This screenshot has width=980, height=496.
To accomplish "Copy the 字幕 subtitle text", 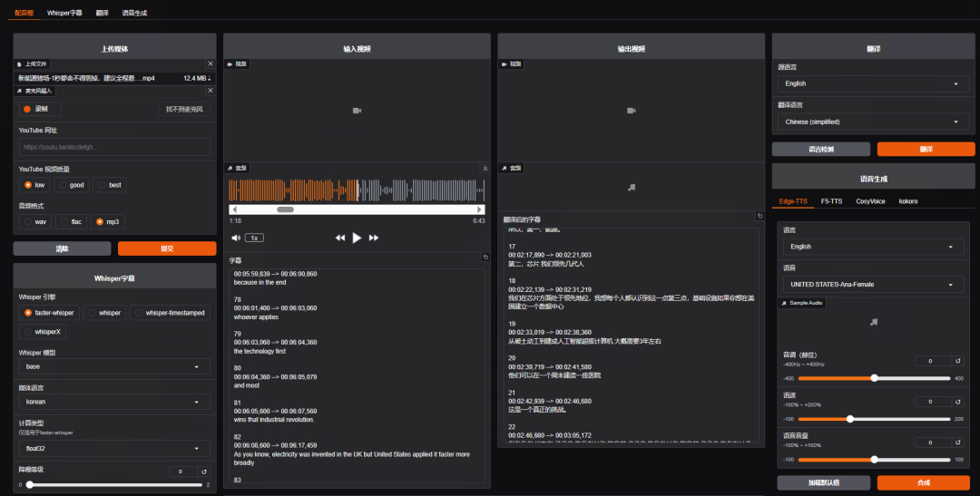I will pyautogui.click(x=485, y=258).
